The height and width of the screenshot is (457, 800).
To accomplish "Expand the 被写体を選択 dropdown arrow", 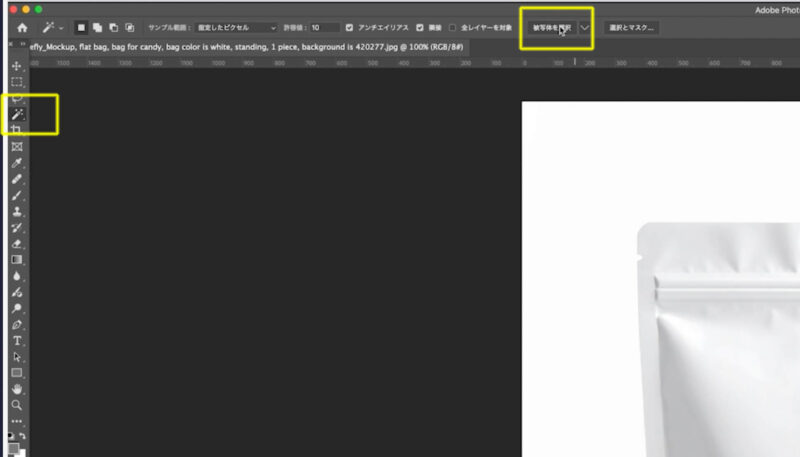I will coord(585,28).
